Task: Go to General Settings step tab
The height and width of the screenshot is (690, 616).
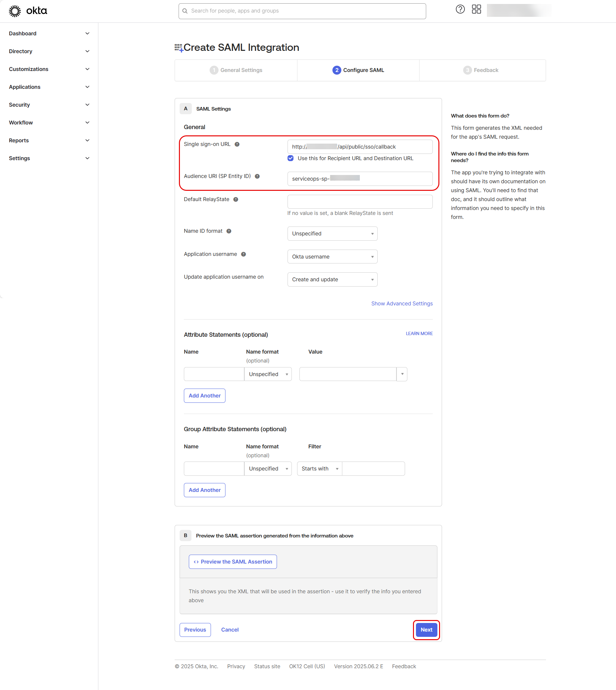Action: click(236, 70)
